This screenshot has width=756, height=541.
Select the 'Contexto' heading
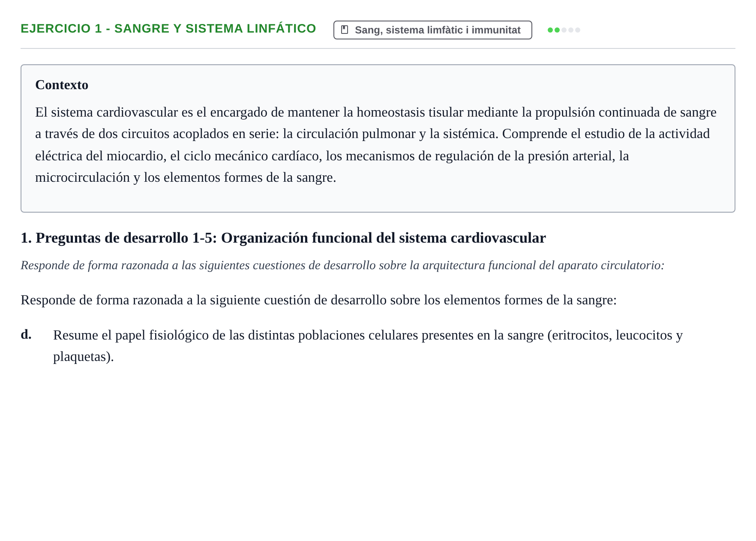tap(62, 85)
